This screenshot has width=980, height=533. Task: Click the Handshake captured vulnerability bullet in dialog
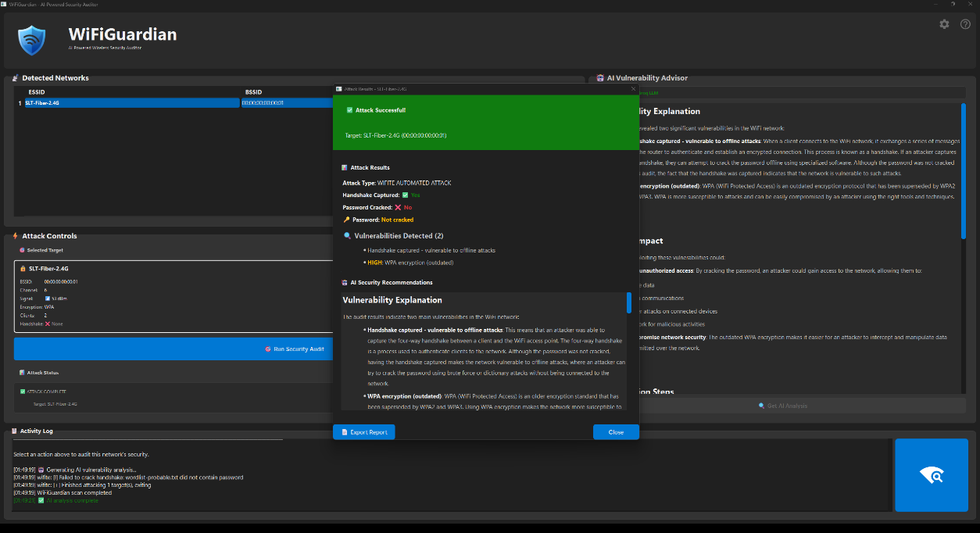[431, 250]
